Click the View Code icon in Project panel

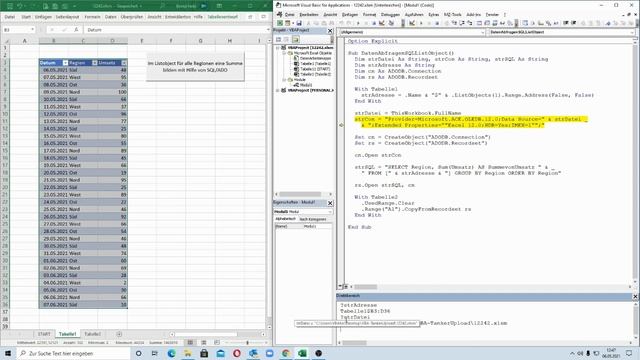tap(278, 39)
